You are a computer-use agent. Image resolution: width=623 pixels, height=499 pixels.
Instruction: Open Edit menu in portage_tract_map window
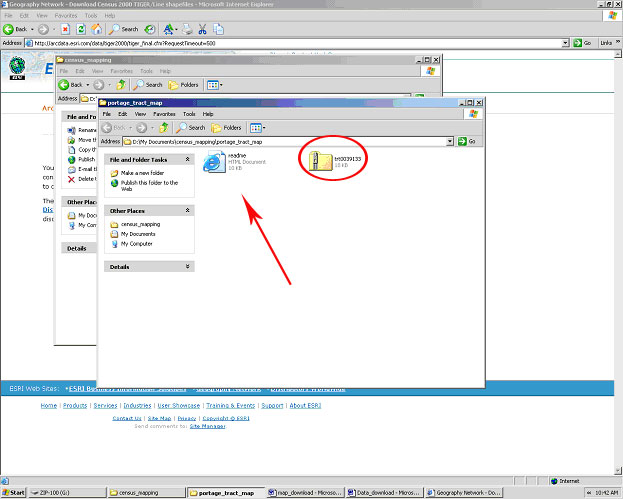click(x=123, y=114)
